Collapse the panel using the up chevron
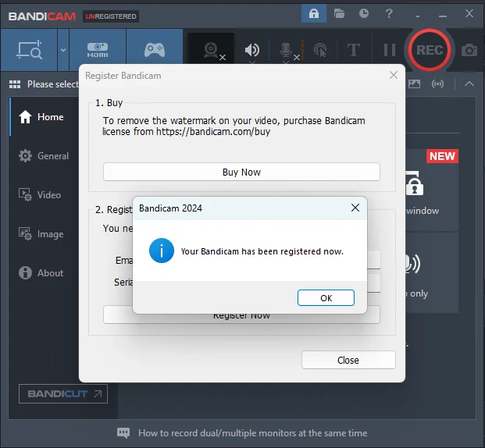 pyautogui.click(x=469, y=84)
